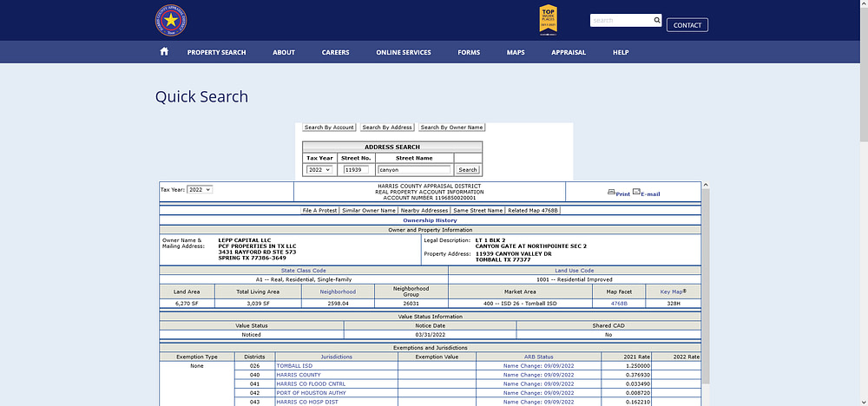Open the Careers menu
The height and width of the screenshot is (406, 868).
click(x=335, y=53)
